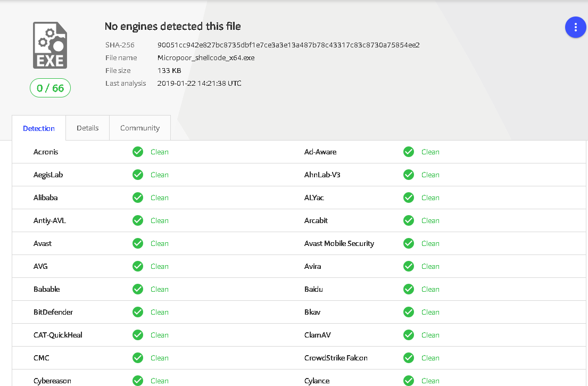Viewport: 588px width, 386px height.
Task: Click the Clean result for Avira
Action: (x=430, y=266)
